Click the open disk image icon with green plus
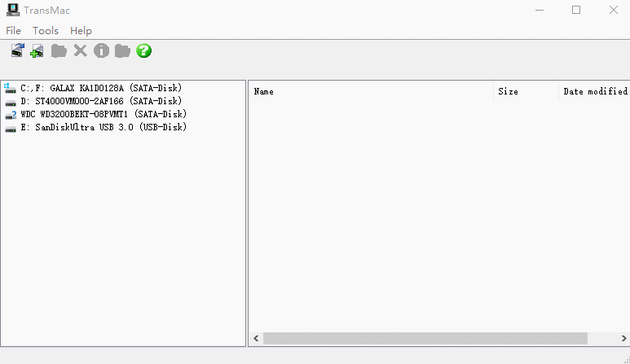 point(37,51)
